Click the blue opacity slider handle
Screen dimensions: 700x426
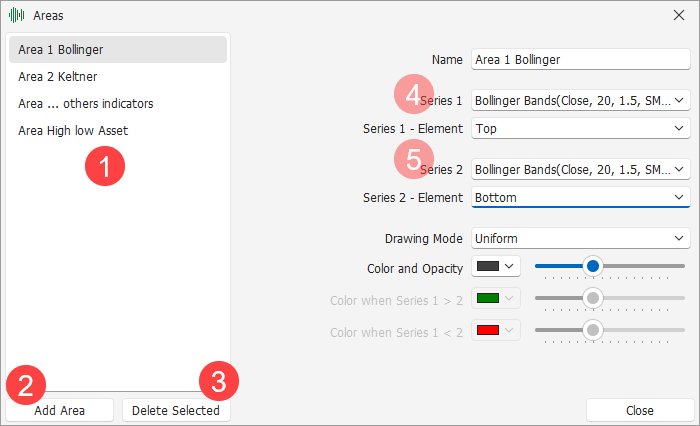tap(593, 266)
